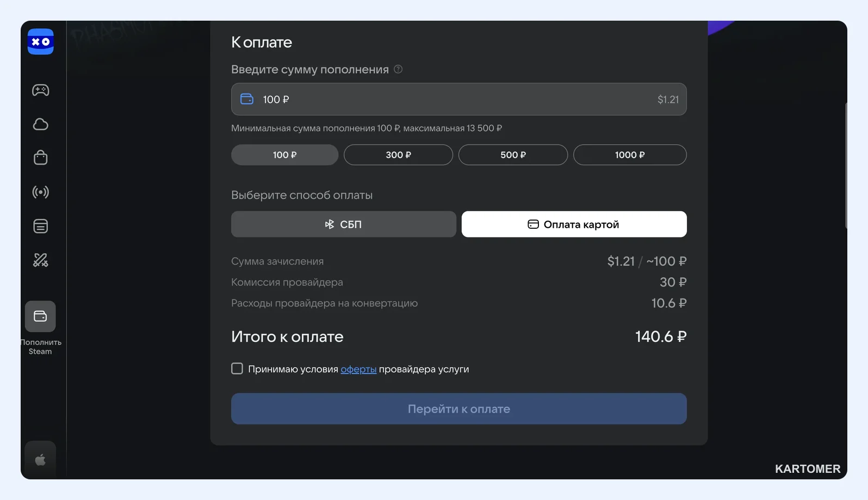Focus the top-up amount input field
Screen dimensions: 868x500
[x=459, y=99]
